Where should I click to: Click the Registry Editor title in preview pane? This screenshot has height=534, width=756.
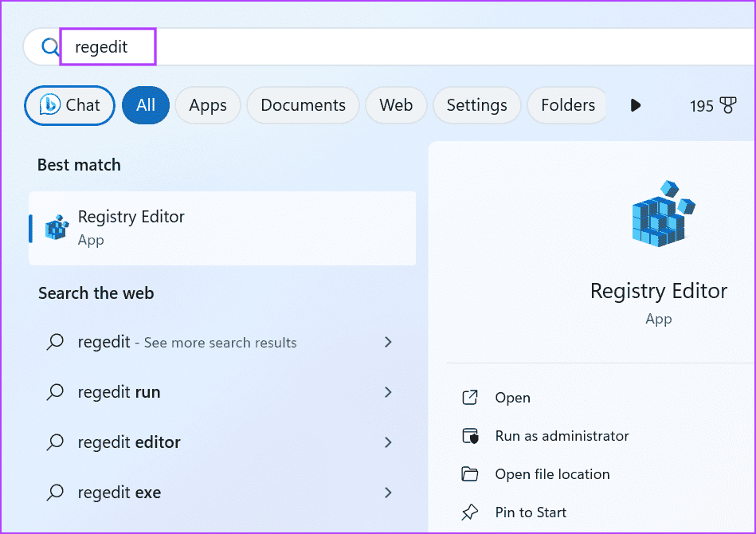[659, 291]
